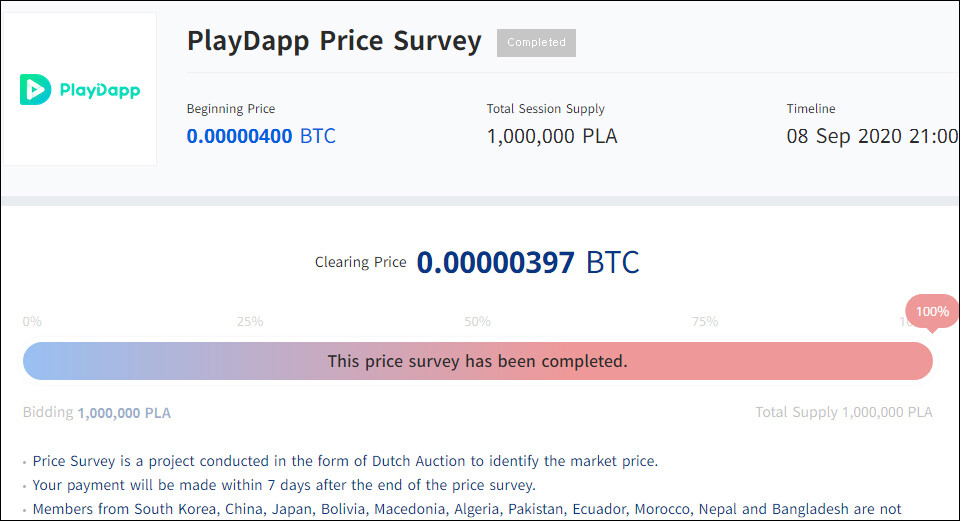
Task: Click the Total Session Supply label
Action: pos(545,109)
